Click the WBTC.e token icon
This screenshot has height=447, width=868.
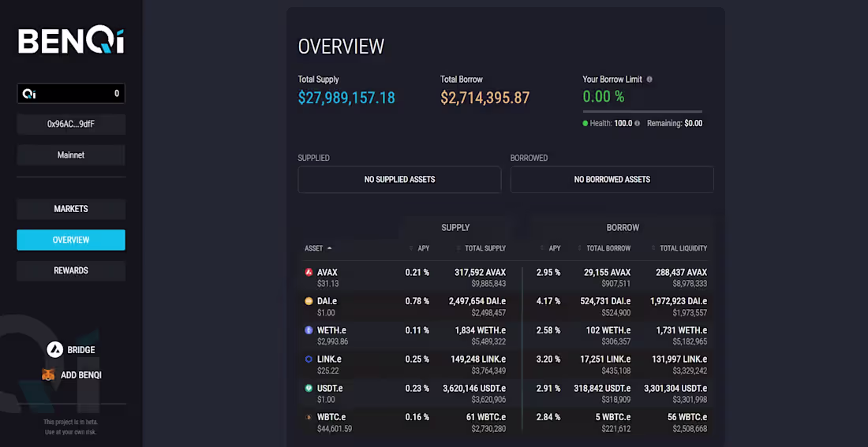(309, 417)
